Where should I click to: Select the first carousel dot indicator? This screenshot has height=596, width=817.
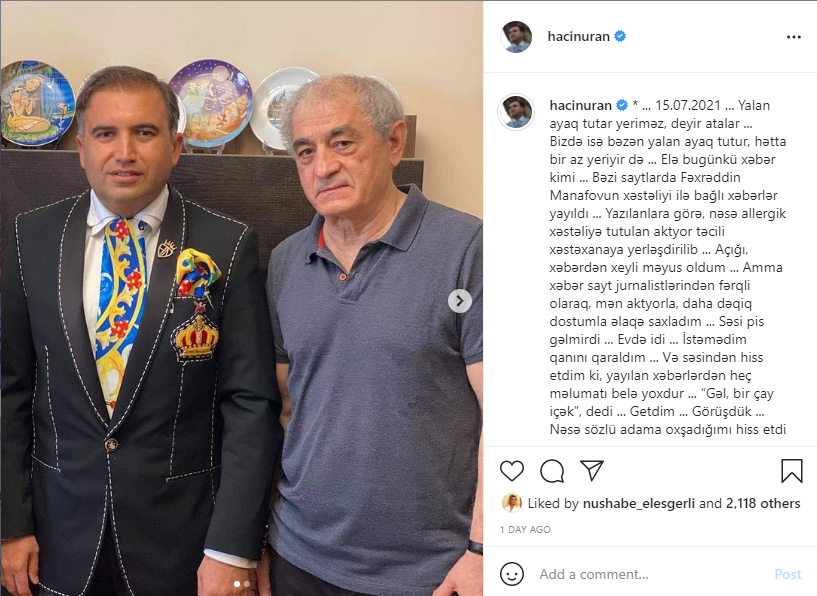tap(237, 584)
